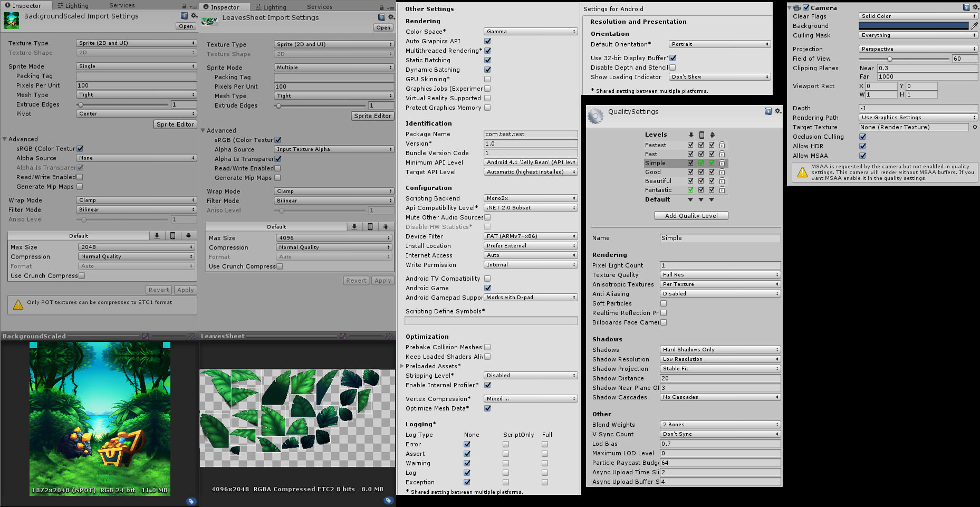This screenshot has height=507, width=980.
Task: Disable Auto Graphics API checkbox
Action: point(487,41)
